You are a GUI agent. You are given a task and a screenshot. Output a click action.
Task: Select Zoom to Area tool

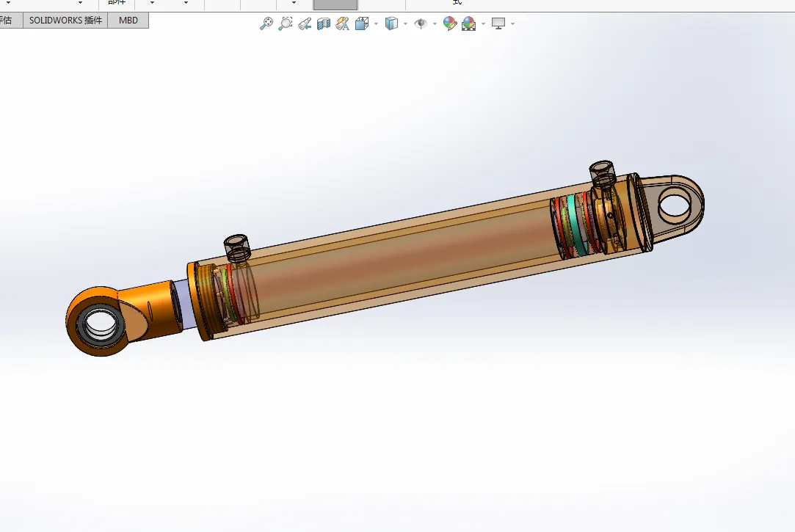click(286, 23)
